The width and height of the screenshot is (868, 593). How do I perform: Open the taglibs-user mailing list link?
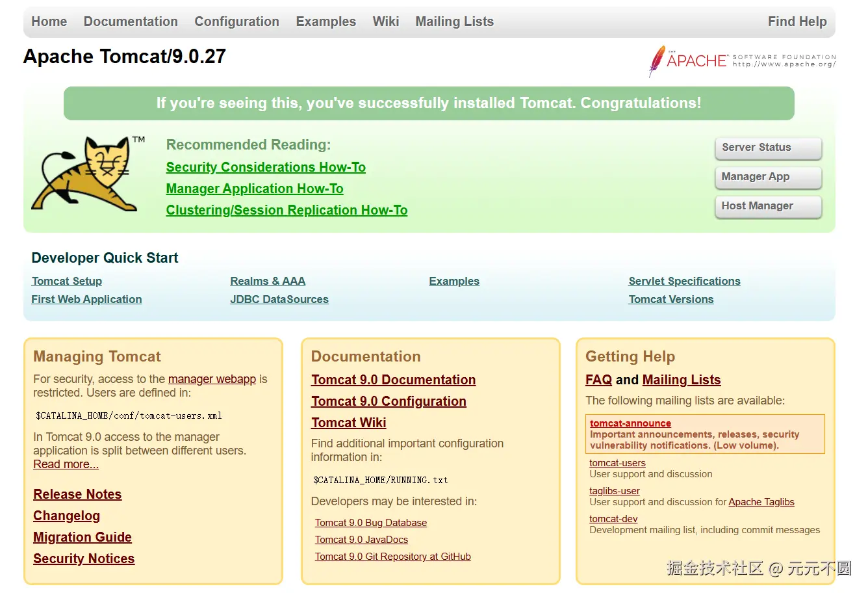pos(615,491)
